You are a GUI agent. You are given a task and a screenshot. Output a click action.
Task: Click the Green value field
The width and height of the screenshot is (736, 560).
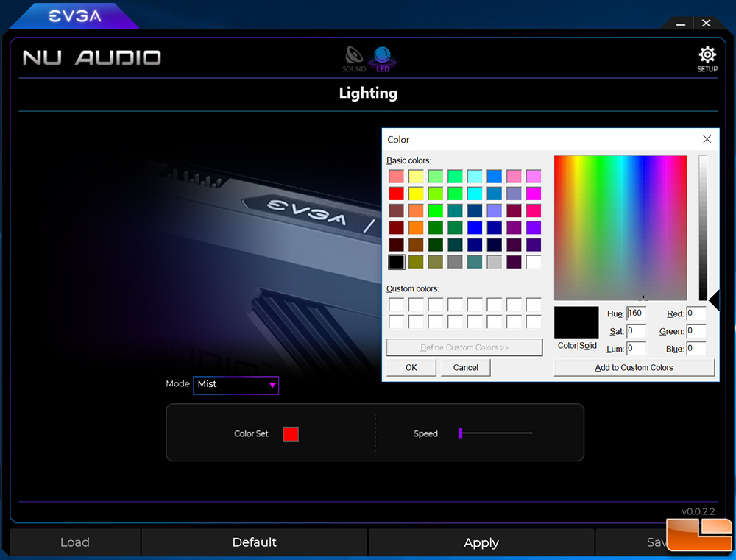coord(696,331)
